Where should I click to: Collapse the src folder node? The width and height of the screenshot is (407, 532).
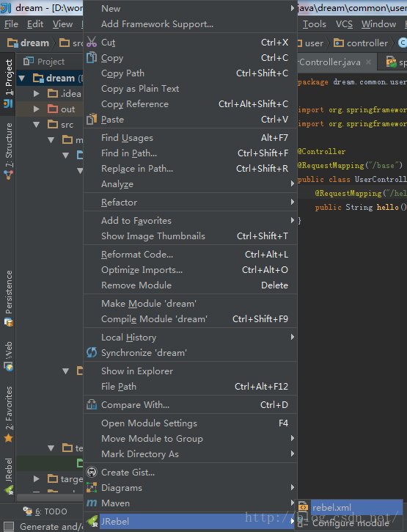tap(36, 125)
